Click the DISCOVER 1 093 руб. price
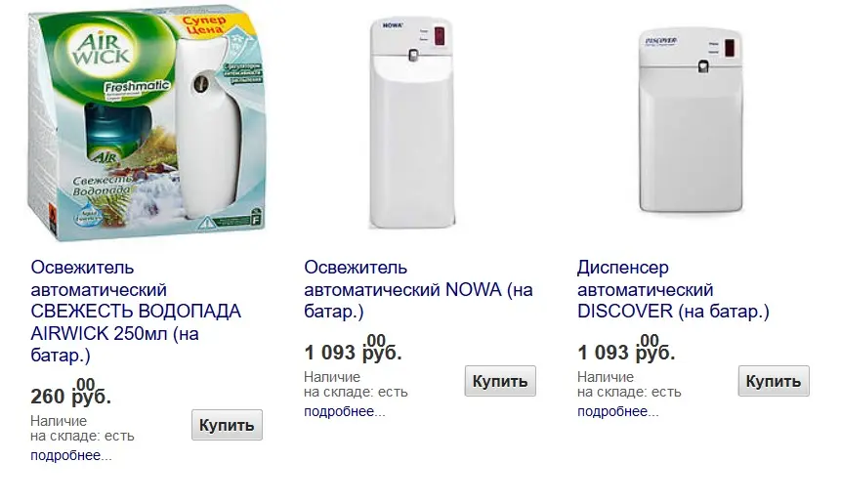The width and height of the screenshot is (841, 504). coord(626,351)
